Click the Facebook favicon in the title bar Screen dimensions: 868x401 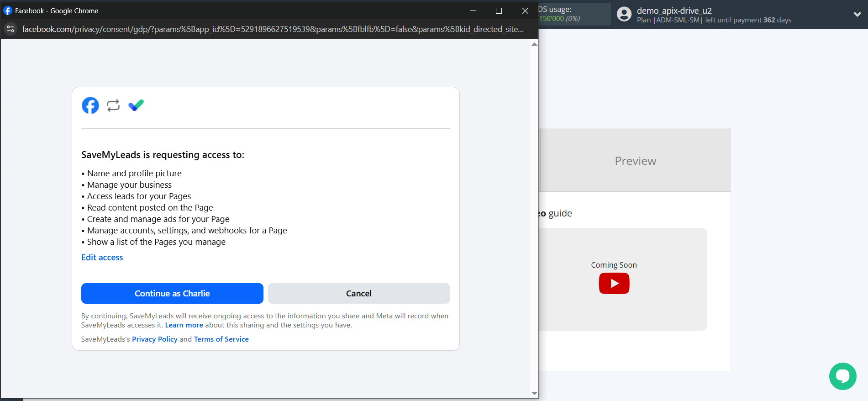[x=8, y=11]
